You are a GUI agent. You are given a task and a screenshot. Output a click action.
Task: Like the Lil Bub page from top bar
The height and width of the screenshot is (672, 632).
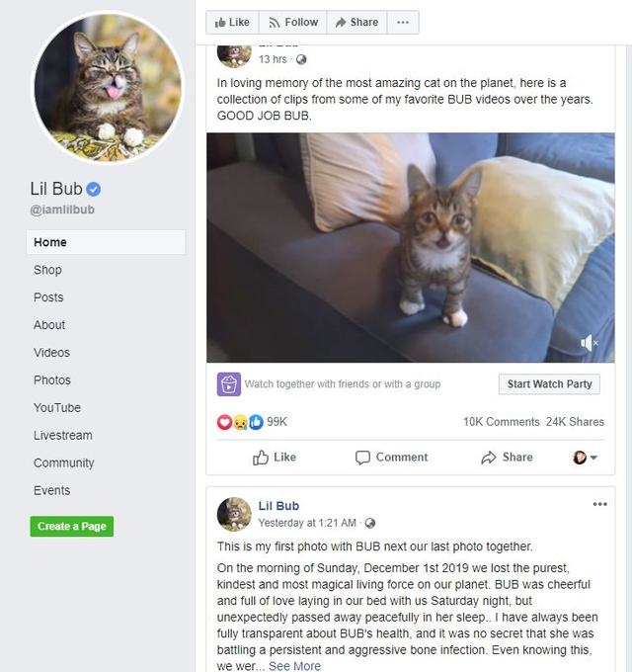pyautogui.click(x=232, y=23)
